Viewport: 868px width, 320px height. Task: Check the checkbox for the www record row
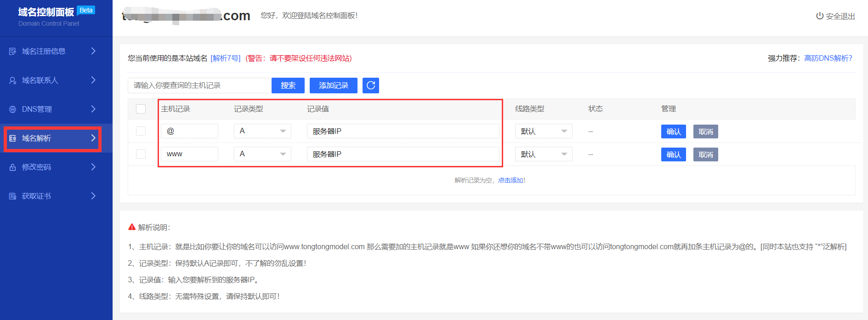coord(141,154)
